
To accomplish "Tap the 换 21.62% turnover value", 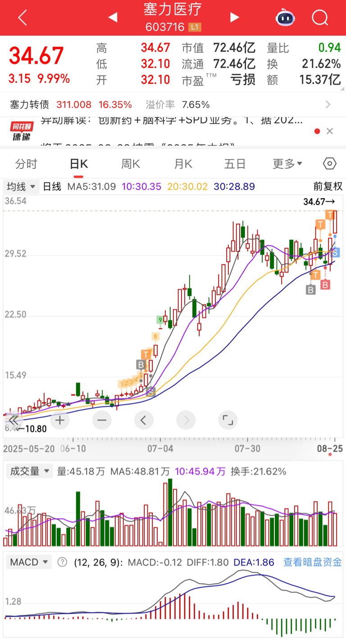I will point(321,64).
